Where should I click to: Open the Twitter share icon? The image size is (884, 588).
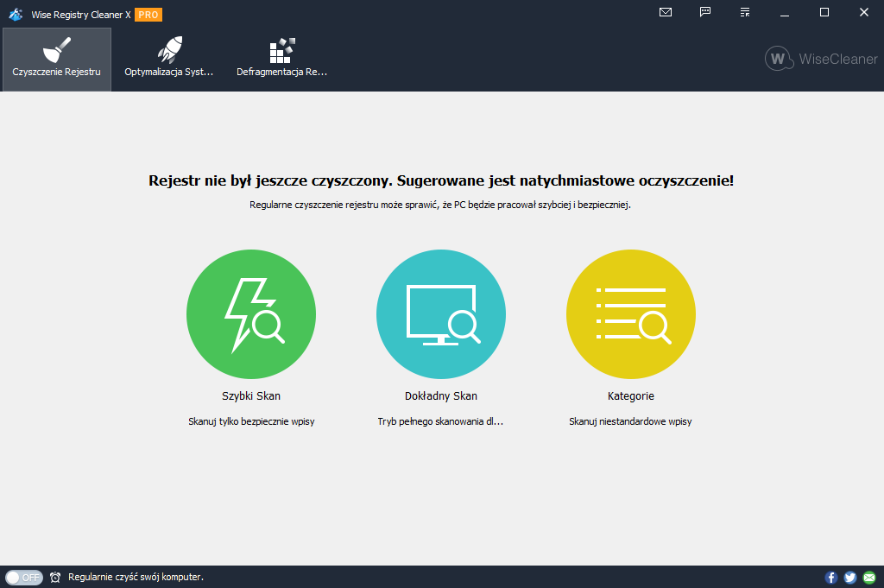850,578
